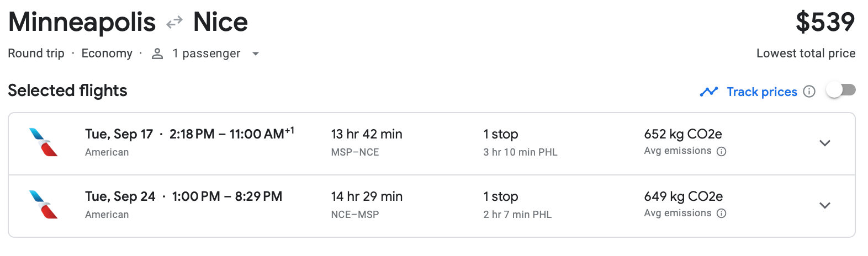Click the $539 lowest total price

tap(825, 23)
